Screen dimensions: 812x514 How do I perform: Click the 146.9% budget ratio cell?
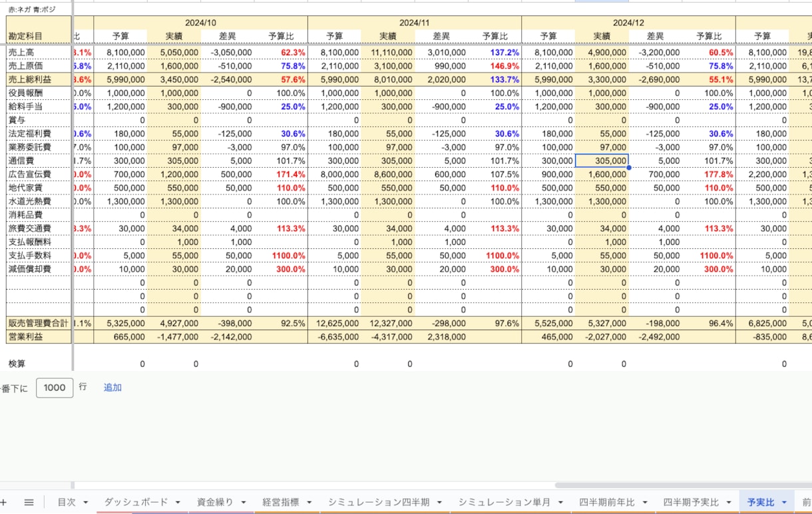pyautogui.click(x=495, y=66)
